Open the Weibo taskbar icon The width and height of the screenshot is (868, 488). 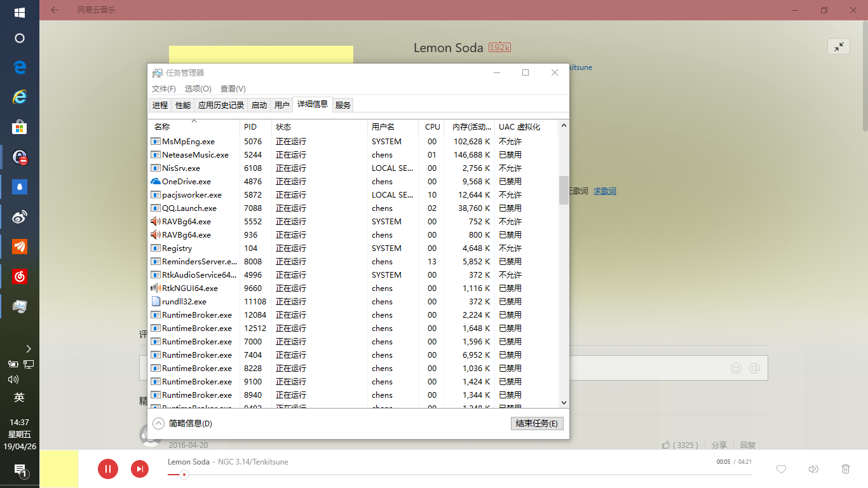[19, 217]
